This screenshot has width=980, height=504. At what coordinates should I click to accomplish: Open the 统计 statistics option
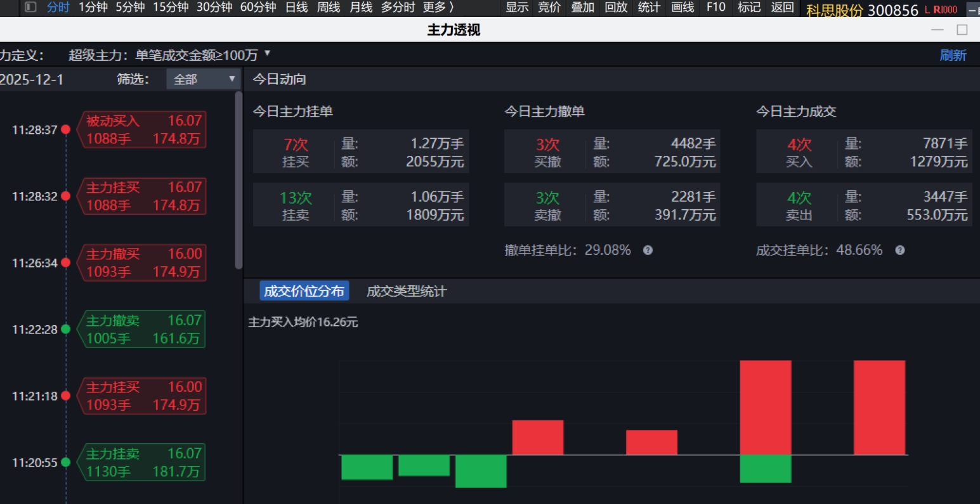(x=649, y=8)
